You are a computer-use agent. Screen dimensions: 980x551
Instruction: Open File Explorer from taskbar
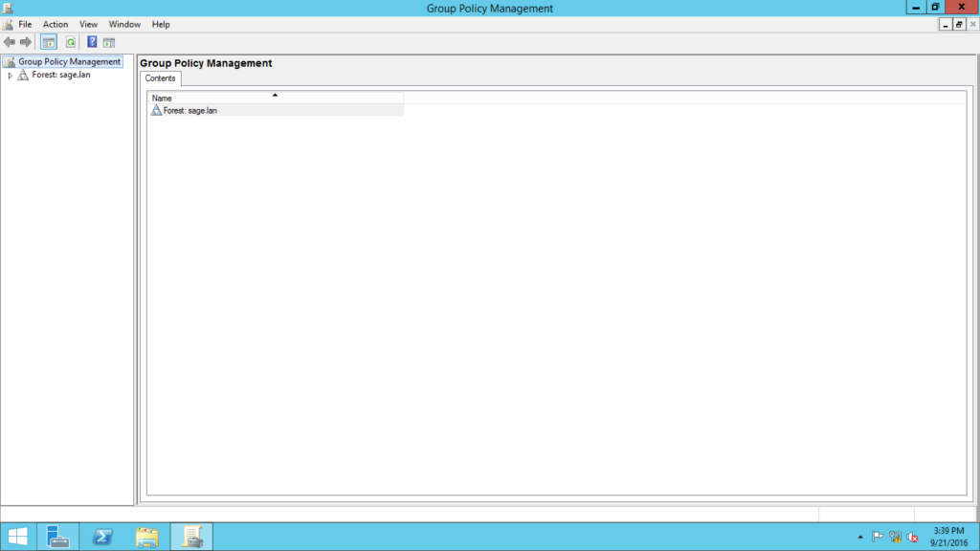click(146, 537)
